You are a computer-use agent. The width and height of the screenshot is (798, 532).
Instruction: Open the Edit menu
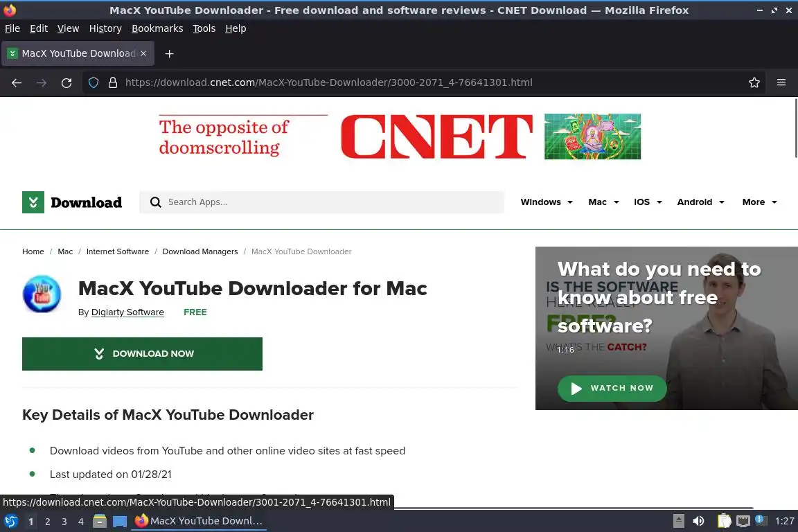click(39, 28)
